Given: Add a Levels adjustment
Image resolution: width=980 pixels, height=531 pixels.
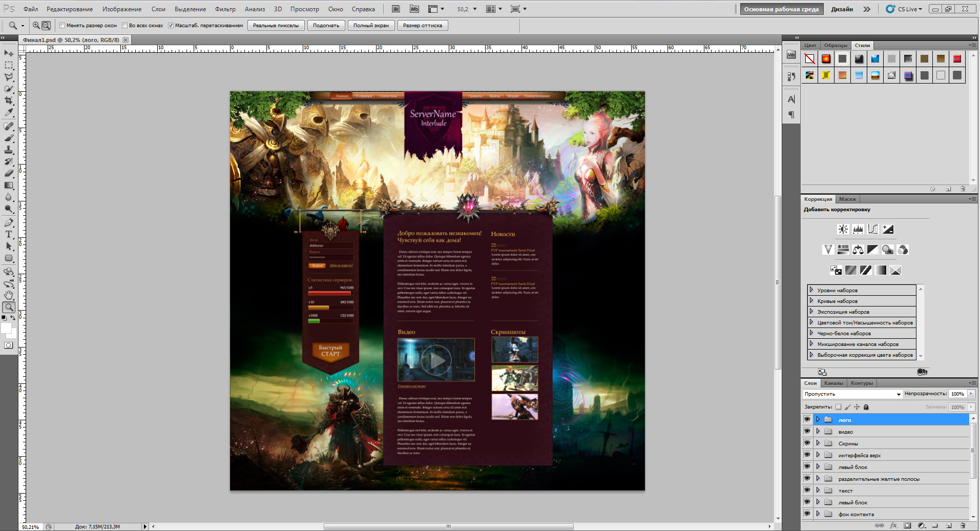Looking at the screenshot, I should (x=858, y=229).
